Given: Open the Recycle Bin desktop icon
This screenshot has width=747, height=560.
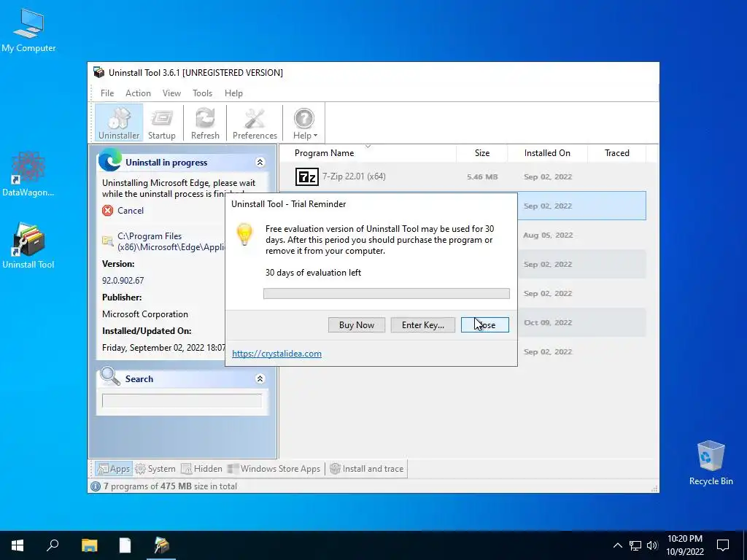Looking at the screenshot, I should tap(711, 463).
